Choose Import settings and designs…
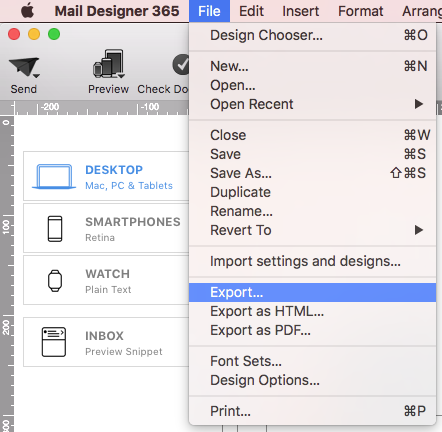This screenshot has width=442, height=432. pyautogui.click(x=312, y=261)
